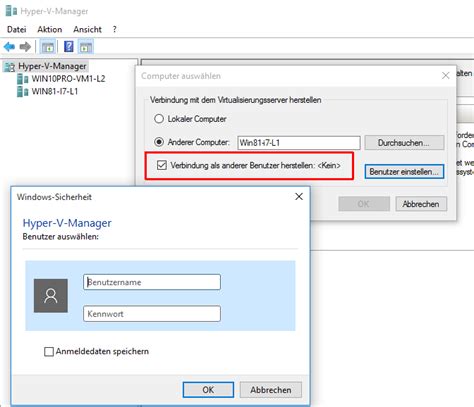Click the server icon next to WIN81-I7-L1
474x407 pixels.
click(23, 91)
